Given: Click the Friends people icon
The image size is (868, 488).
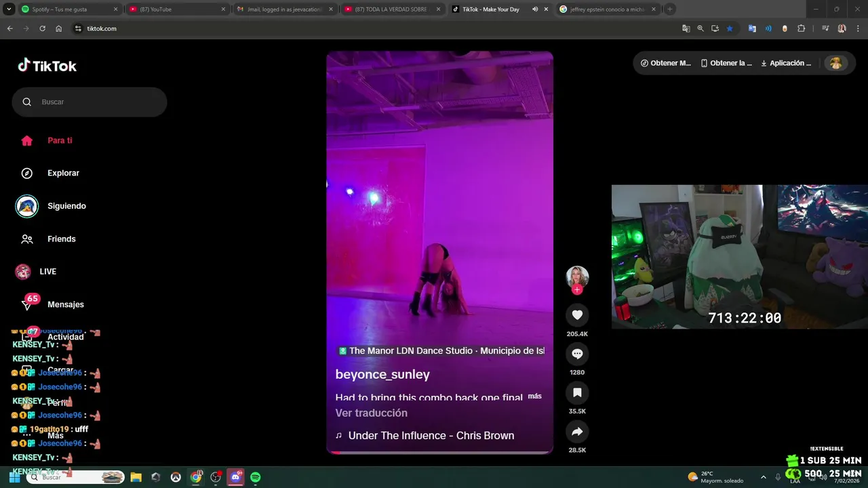Looking at the screenshot, I should tap(27, 239).
